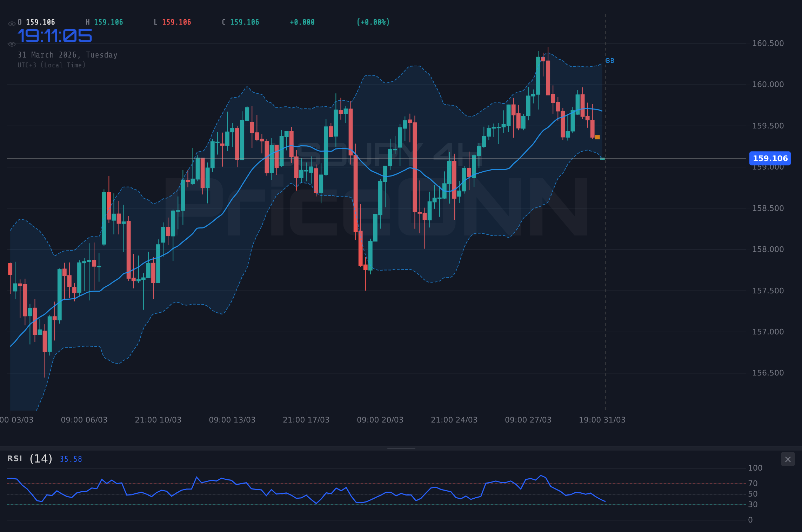Select the C 159.106 close value
Screen dimensions: 802x532
click(240, 22)
